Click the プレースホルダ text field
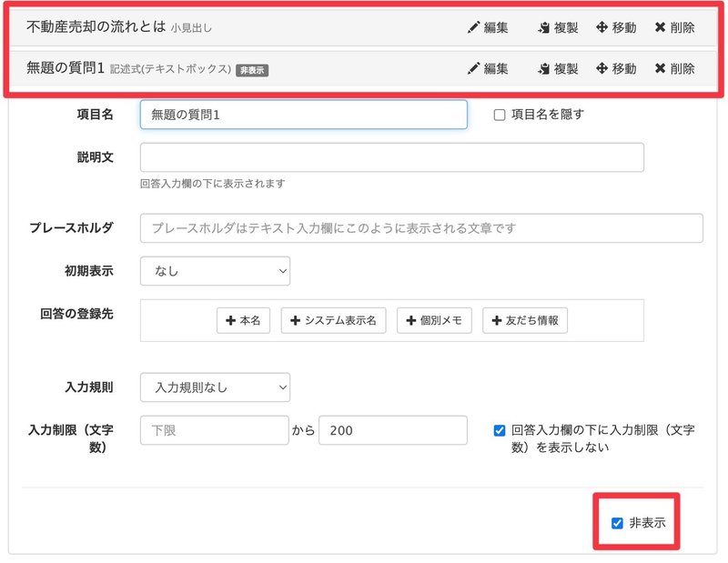This screenshot has height=563, width=728. [421, 228]
